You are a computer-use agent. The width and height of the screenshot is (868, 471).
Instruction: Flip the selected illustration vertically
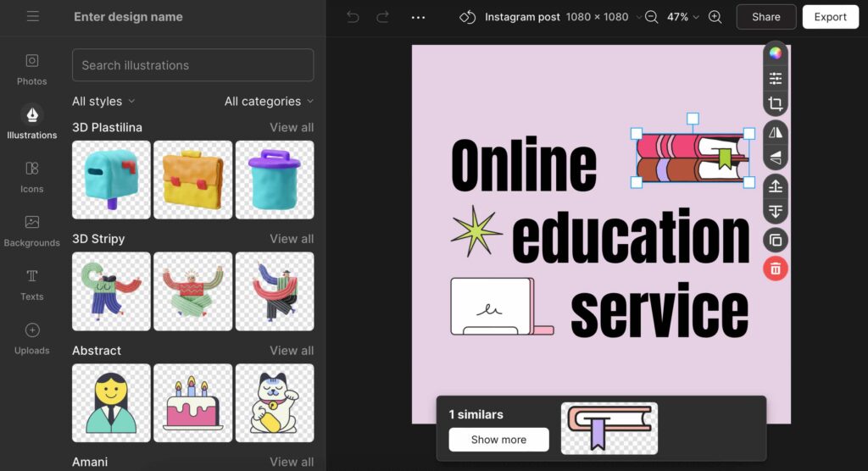(775, 158)
